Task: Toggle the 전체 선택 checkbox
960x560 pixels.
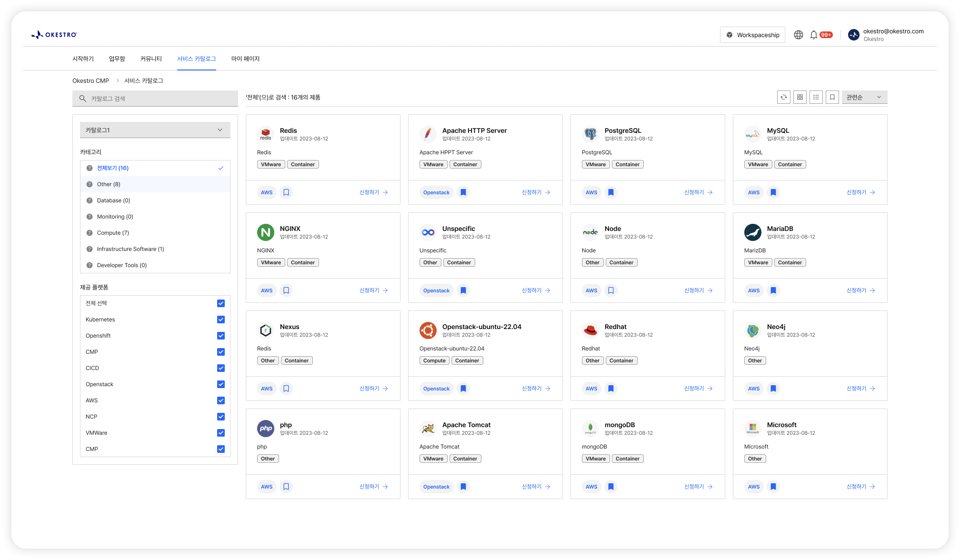Action: tap(221, 303)
